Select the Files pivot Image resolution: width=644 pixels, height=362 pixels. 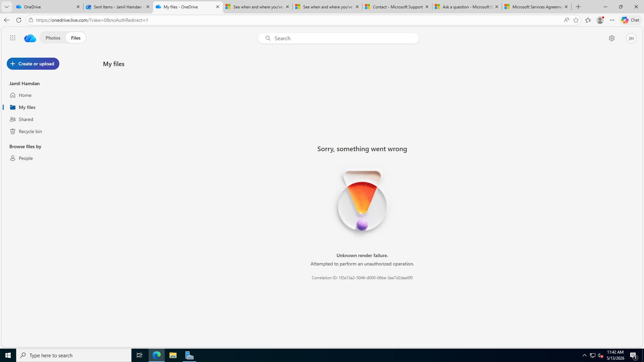76,38
